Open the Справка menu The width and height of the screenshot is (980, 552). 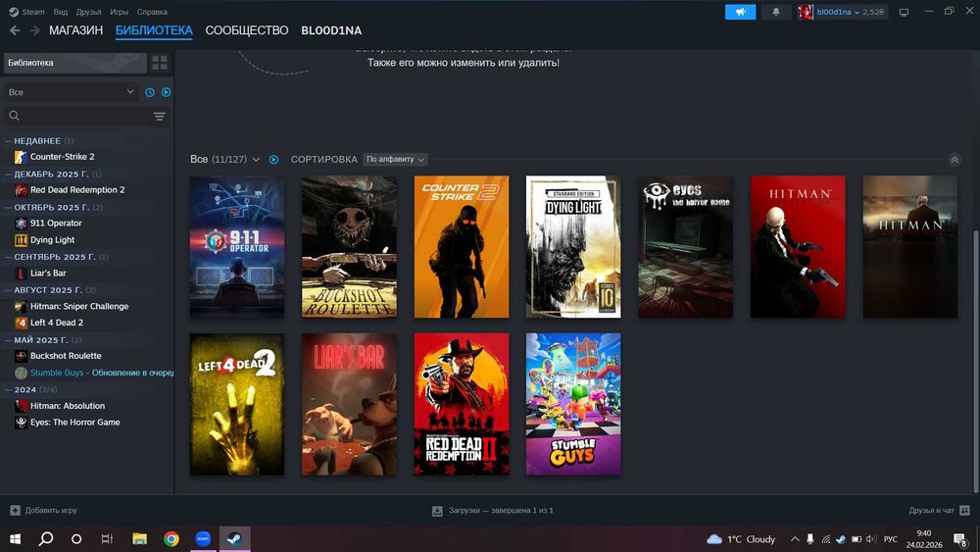[152, 12]
